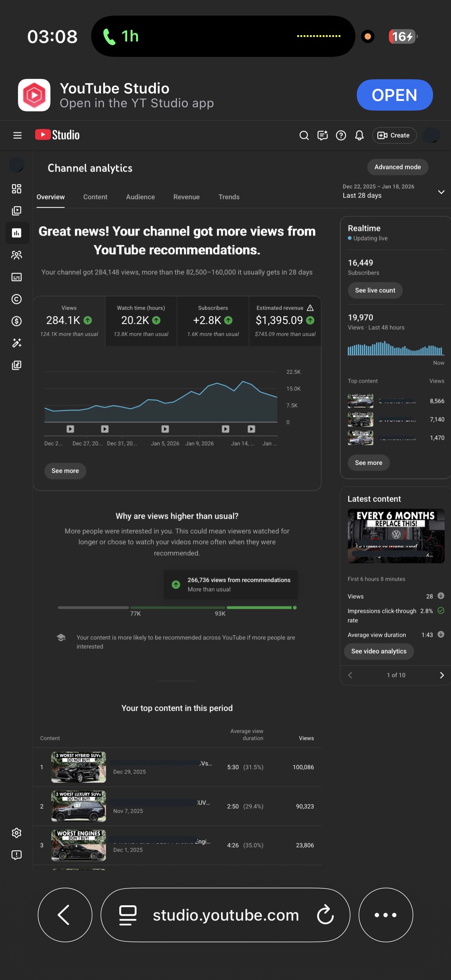
Task: Open Dashboard from the sidebar
Action: (16, 189)
